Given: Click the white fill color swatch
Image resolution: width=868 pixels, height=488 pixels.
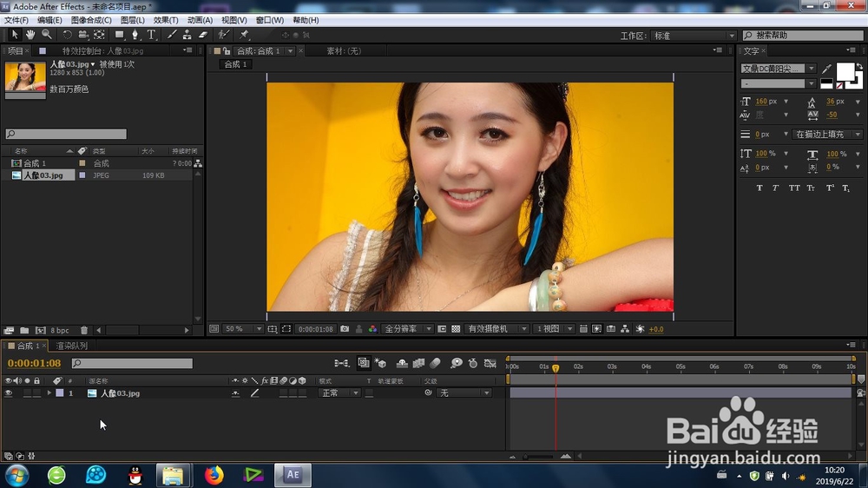Looking at the screenshot, I should coord(845,72).
